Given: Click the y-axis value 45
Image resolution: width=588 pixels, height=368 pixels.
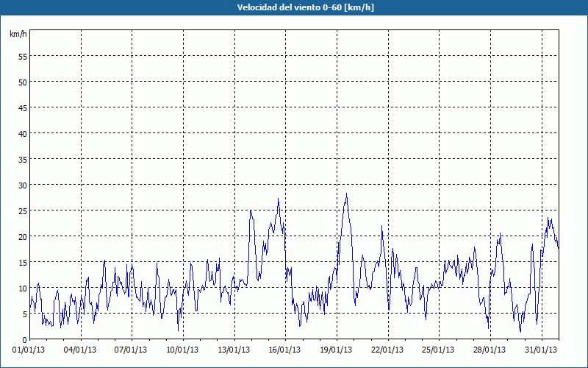Looking at the screenshot, I should (x=23, y=107).
